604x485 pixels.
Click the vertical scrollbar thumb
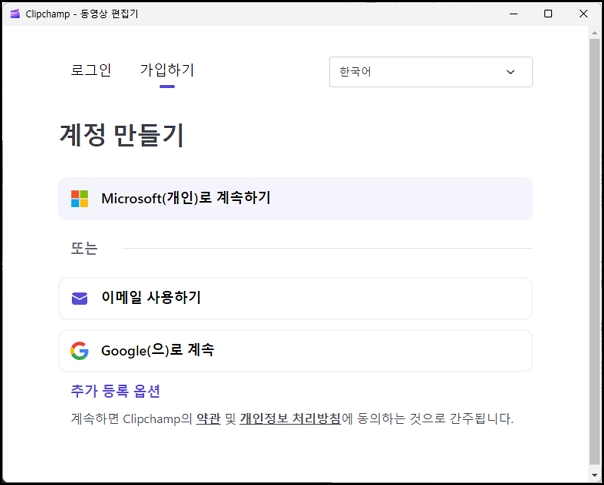click(x=595, y=250)
